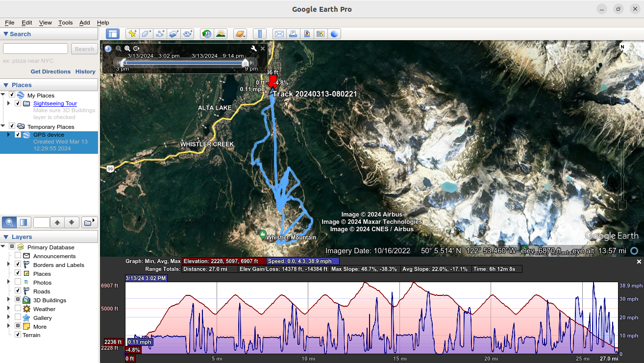Open search History link
The height and width of the screenshot is (363, 644).
(85, 72)
